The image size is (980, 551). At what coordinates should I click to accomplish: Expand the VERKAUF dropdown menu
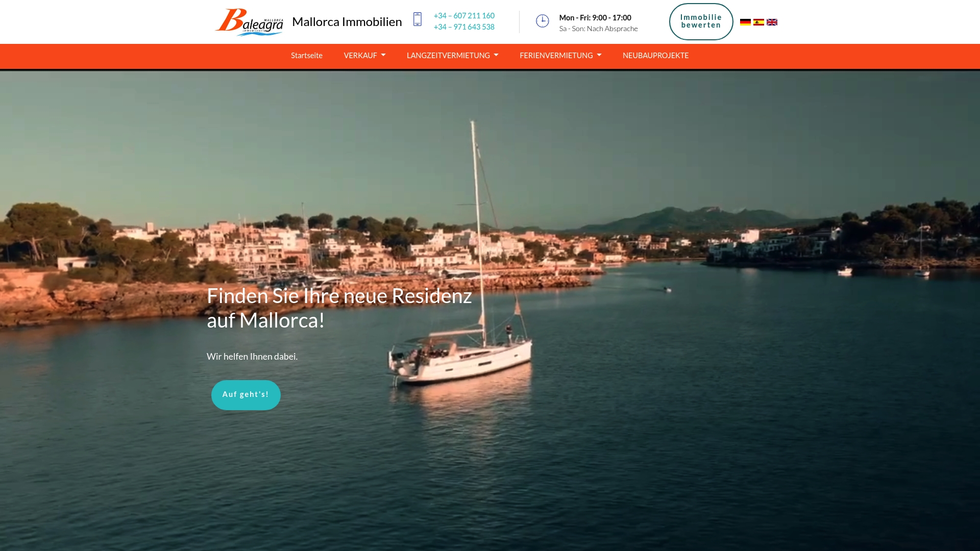[364, 55]
